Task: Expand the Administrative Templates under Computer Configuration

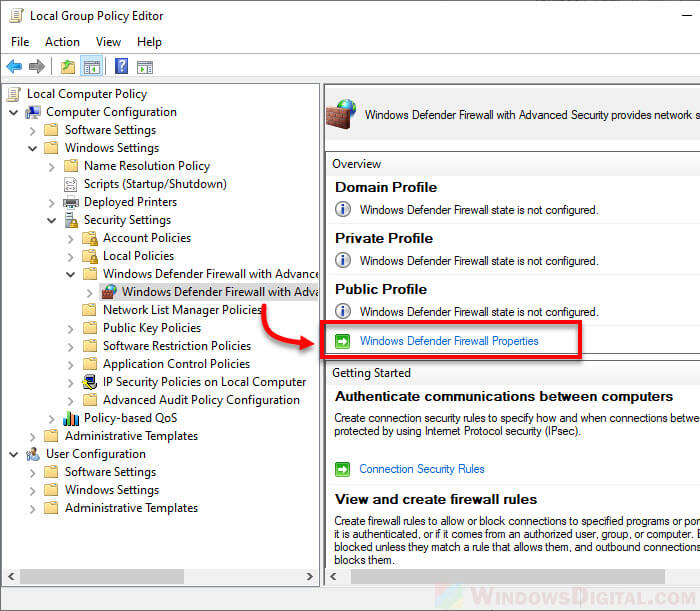Action: click(33, 436)
